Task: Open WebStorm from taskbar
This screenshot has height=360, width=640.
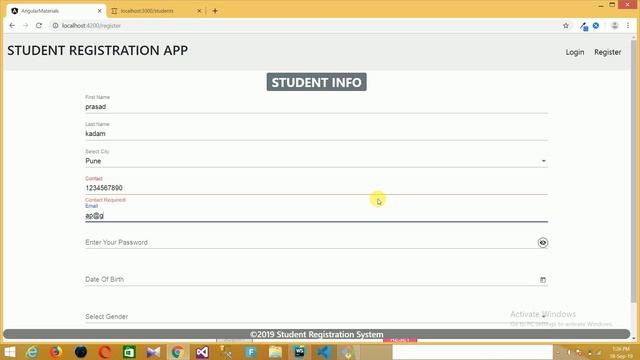Action: [299, 352]
